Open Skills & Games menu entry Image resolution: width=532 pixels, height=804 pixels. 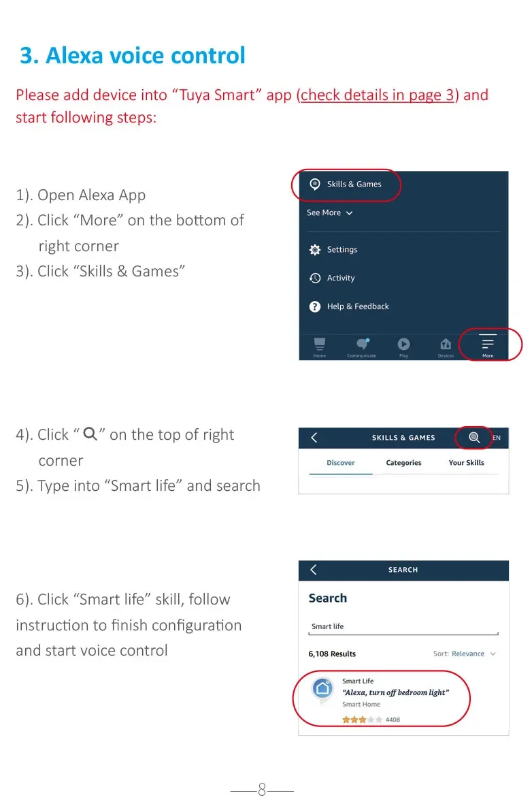346,184
